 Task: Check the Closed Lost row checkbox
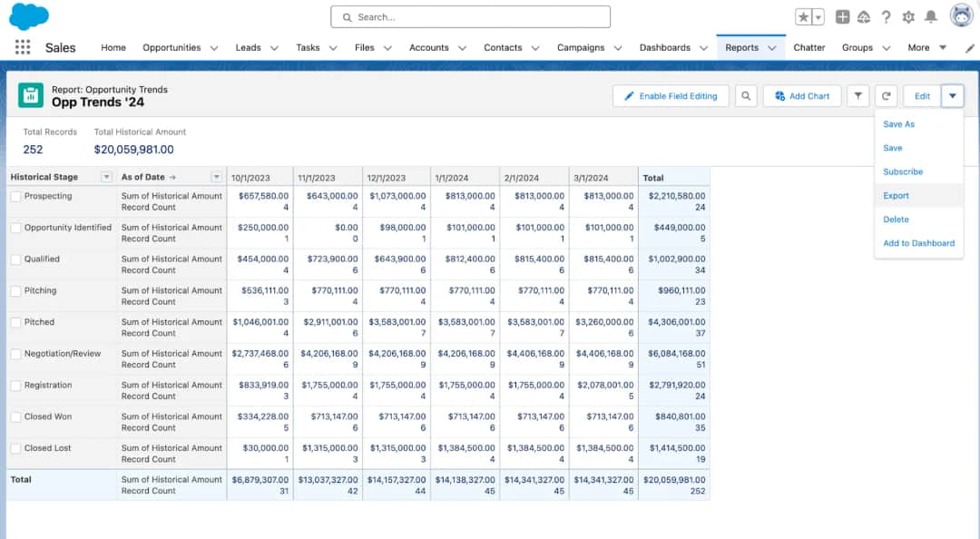pyautogui.click(x=15, y=448)
